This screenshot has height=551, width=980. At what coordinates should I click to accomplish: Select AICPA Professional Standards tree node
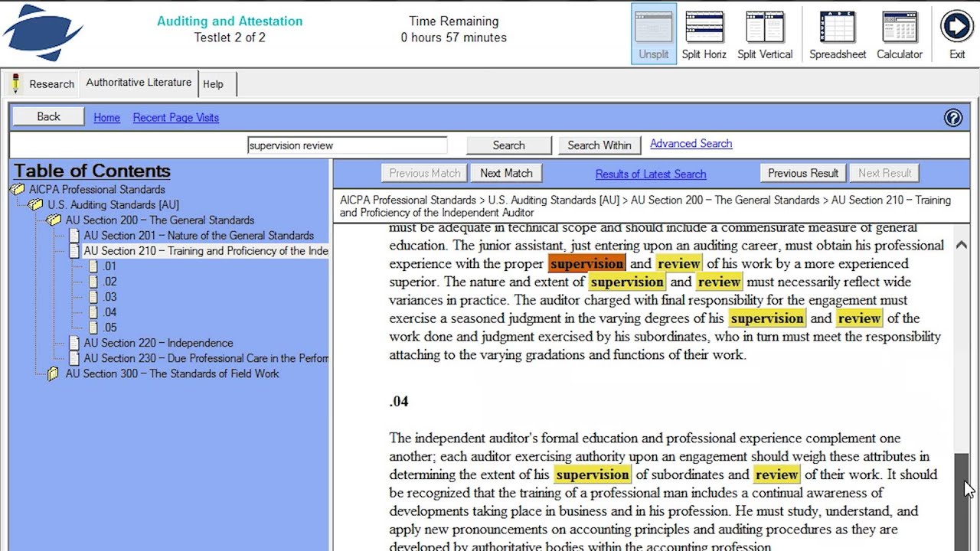(x=97, y=189)
